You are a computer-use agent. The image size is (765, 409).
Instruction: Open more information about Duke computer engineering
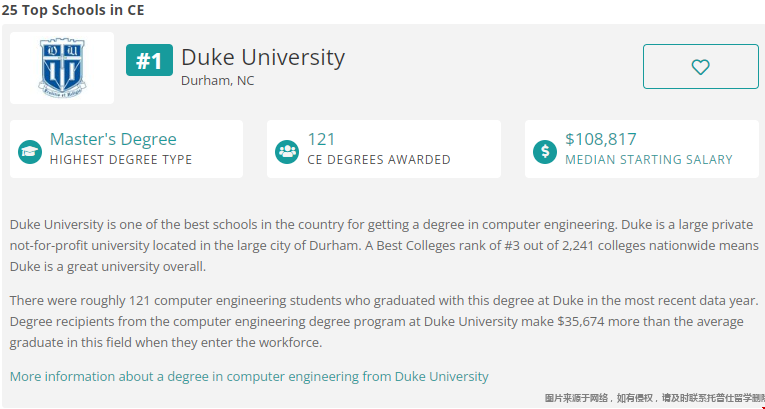(249, 376)
